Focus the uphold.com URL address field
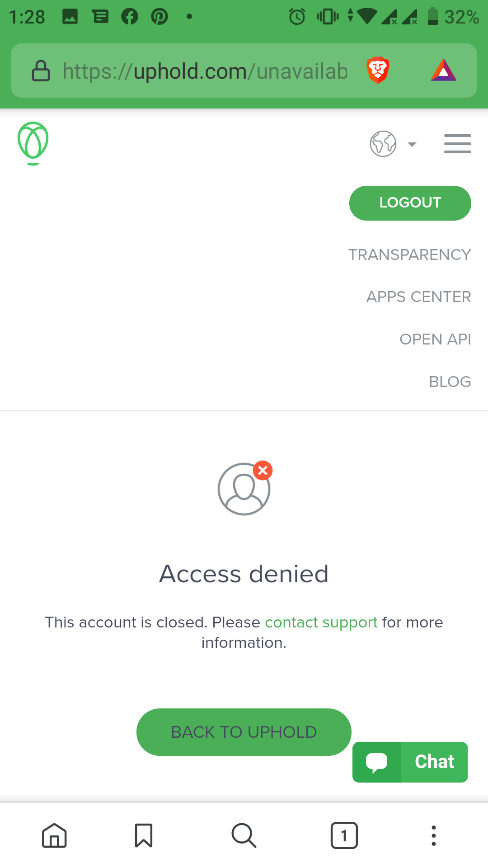Viewport: 488px width, 868px height. [x=205, y=71]
